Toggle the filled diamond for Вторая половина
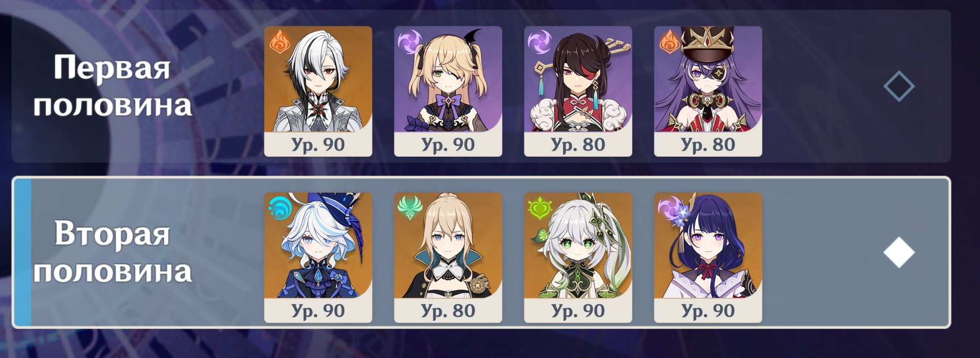980x358 pixels. tap(899, 252)
